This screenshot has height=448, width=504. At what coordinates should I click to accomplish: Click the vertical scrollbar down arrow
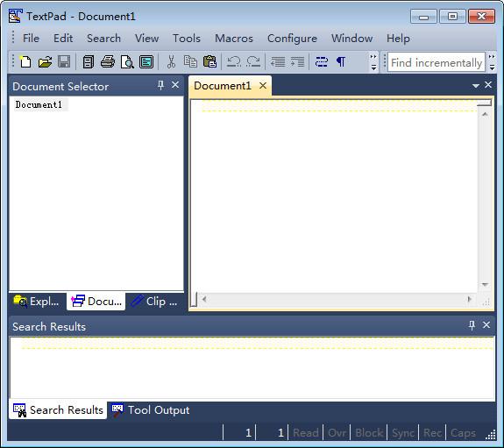click(485, 284)
